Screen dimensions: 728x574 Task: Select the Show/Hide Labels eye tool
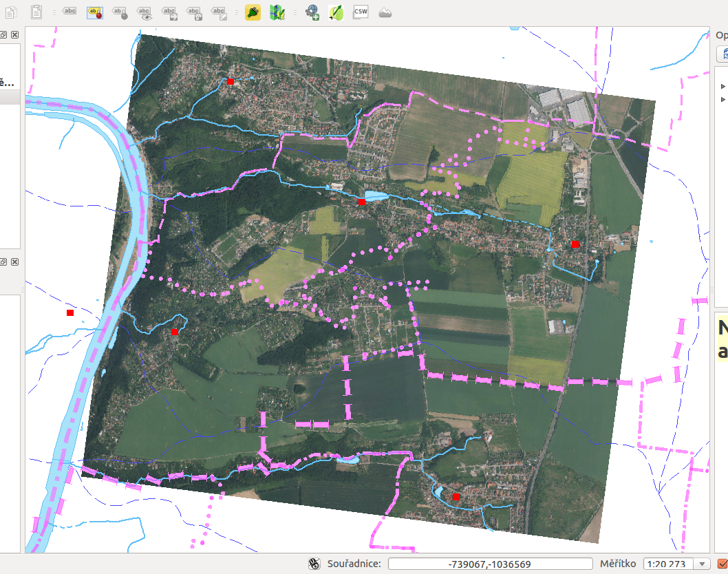[145, 13]
